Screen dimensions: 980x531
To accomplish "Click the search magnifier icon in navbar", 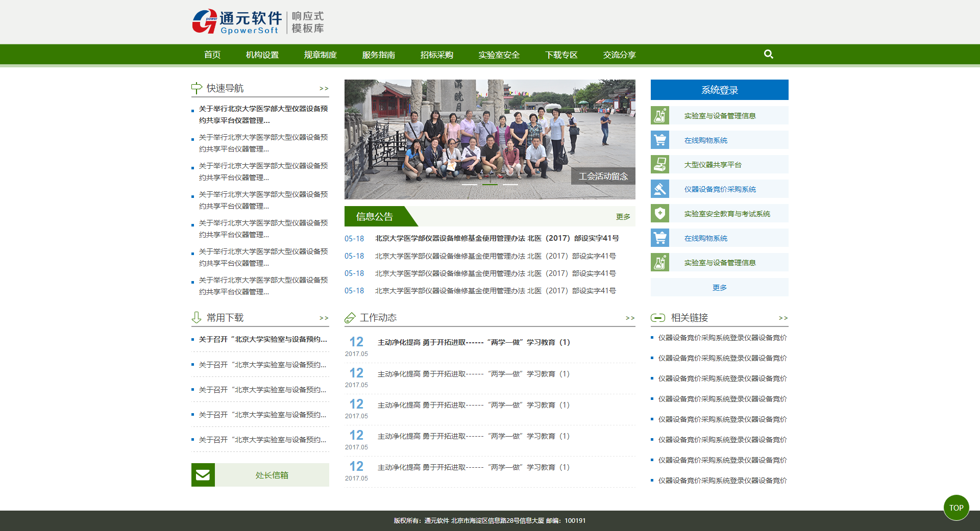I will pos(768,54).
